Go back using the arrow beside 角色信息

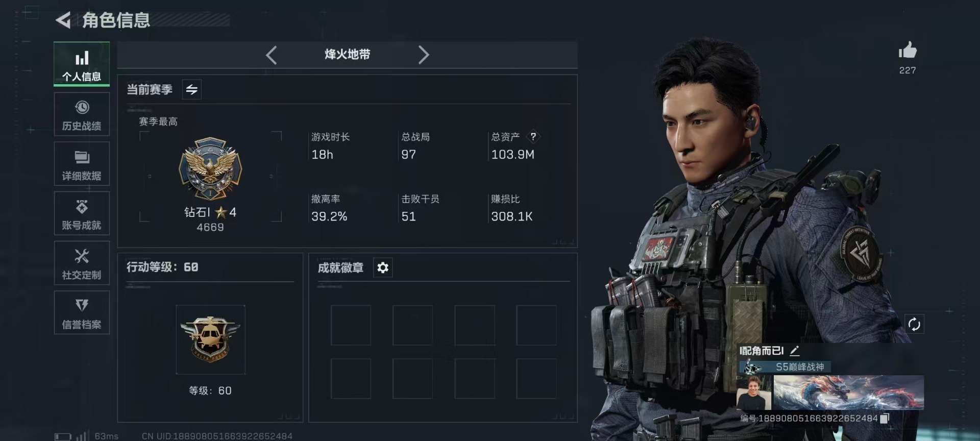[63, 20]
